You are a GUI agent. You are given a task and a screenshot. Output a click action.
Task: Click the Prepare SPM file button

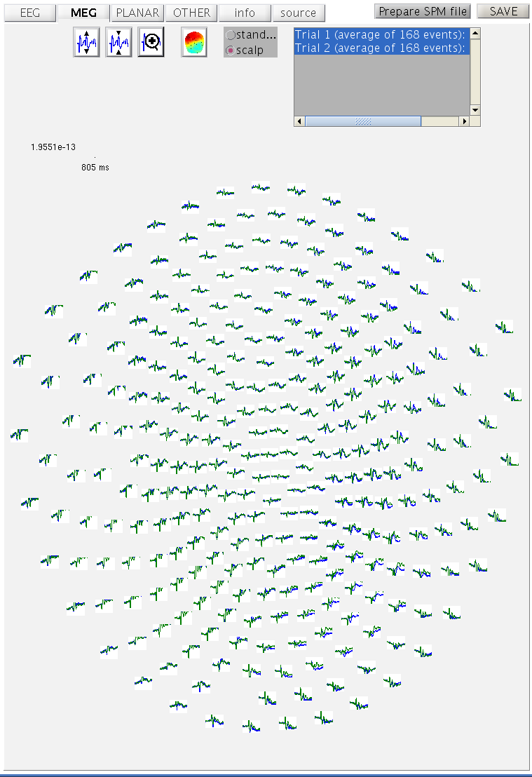423,11
